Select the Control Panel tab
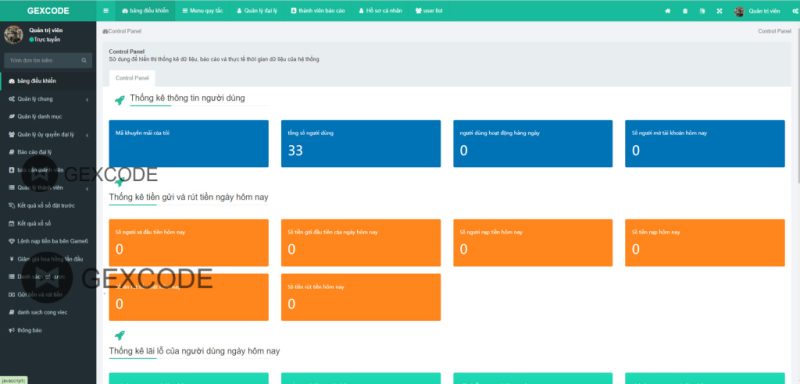The image size is (800, 384). pyautogui.click(x=132, y=78)
